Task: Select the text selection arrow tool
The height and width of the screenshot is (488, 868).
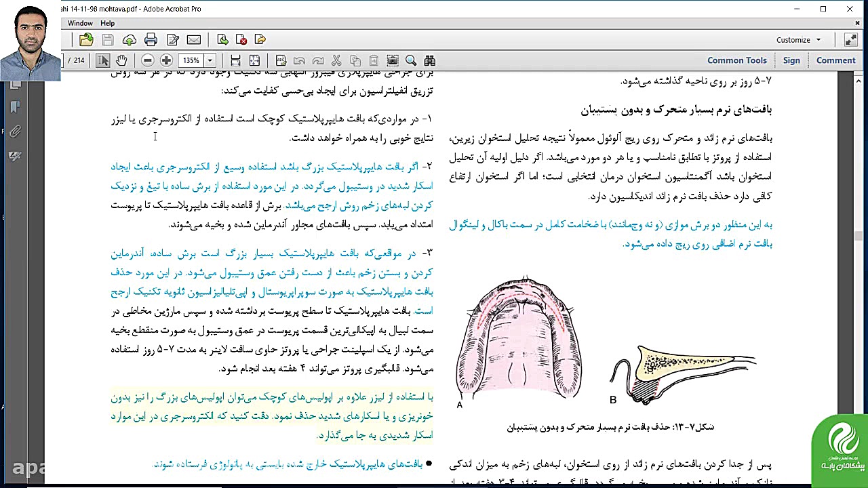Action: (x=102, y=60)
